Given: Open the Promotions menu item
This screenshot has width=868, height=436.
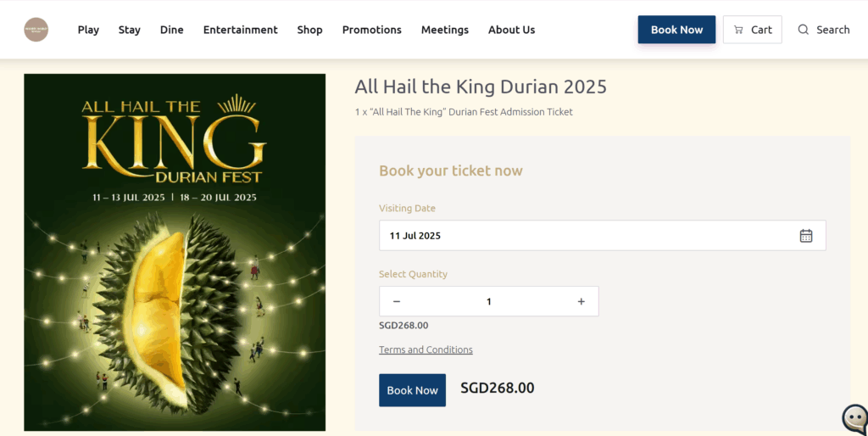Looking at the screenshot, I should [371, 30].
